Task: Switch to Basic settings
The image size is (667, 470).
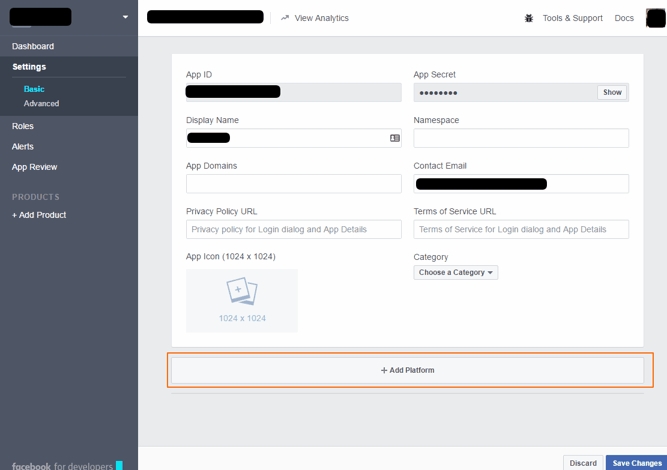Action: [34, 89]
